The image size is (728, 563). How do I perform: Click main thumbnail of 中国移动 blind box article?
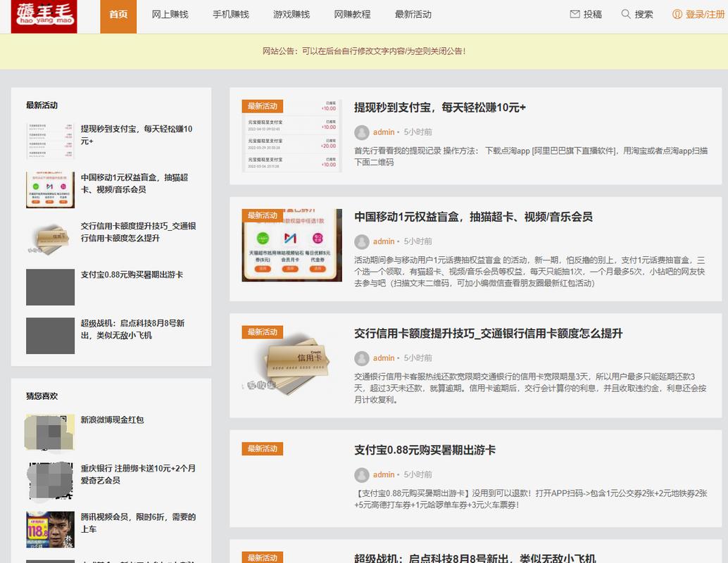point(291,245)
